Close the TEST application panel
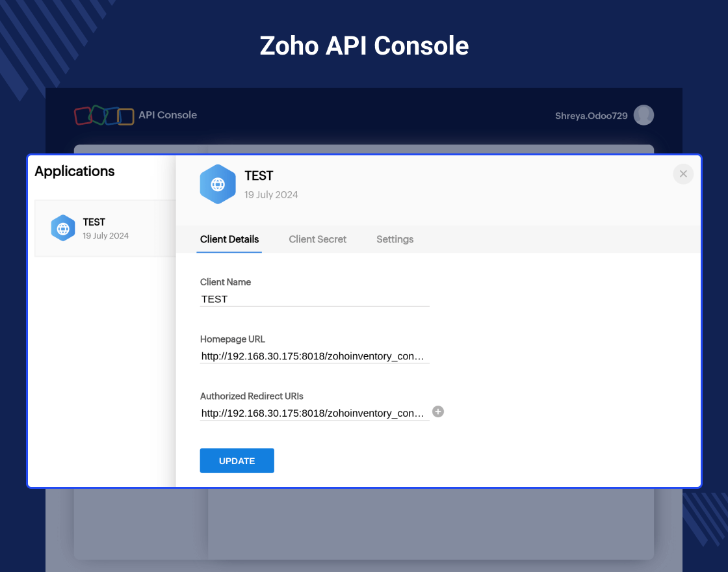 (x=683, y=174)
